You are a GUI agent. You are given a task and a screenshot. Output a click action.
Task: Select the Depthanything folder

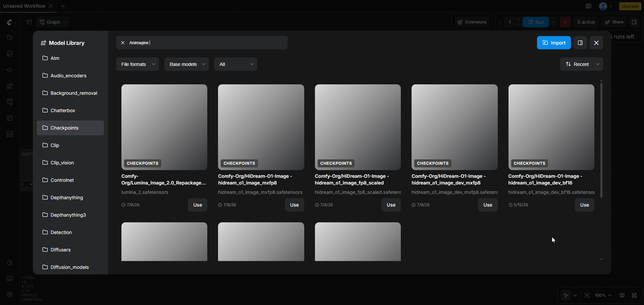pyautogui.click(x=70, y=197)
